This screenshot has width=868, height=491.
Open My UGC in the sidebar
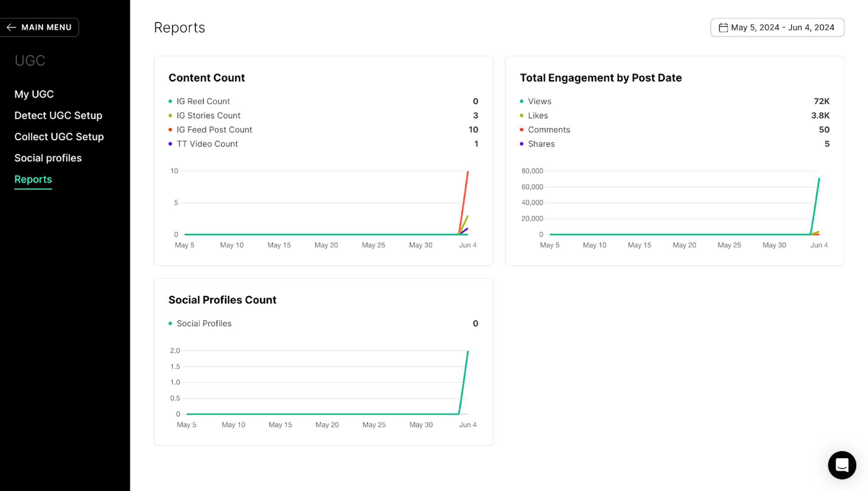pyautogui.click(x=34, y=94)
